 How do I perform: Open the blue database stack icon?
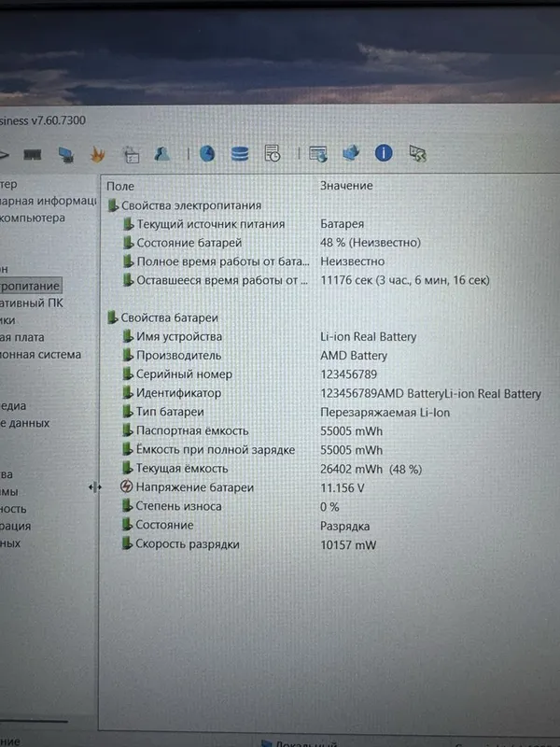tap(240, 154)
